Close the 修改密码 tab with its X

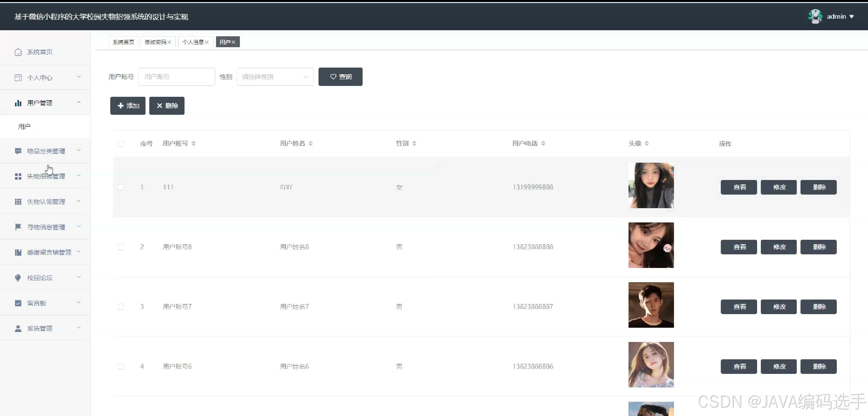click(169, 42)
